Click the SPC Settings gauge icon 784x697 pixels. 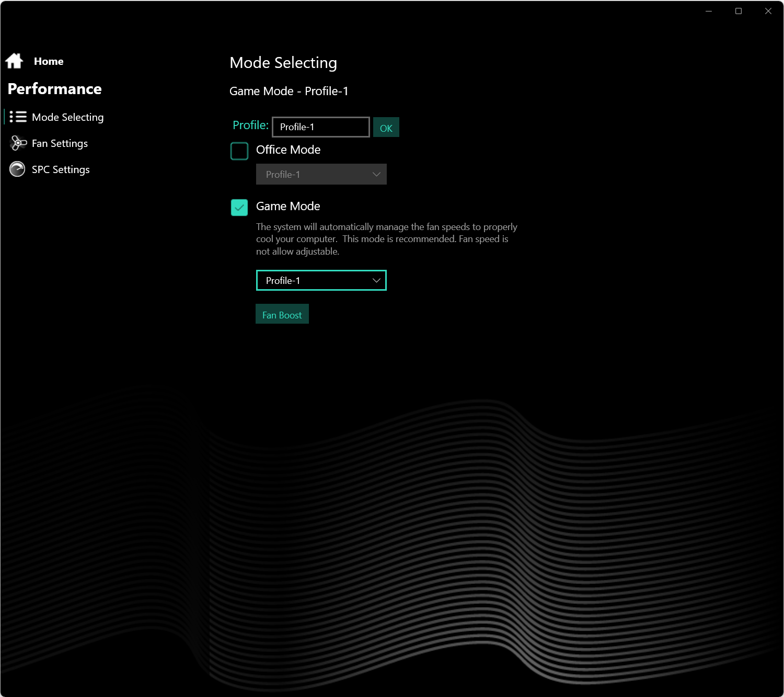pos(17,169)
